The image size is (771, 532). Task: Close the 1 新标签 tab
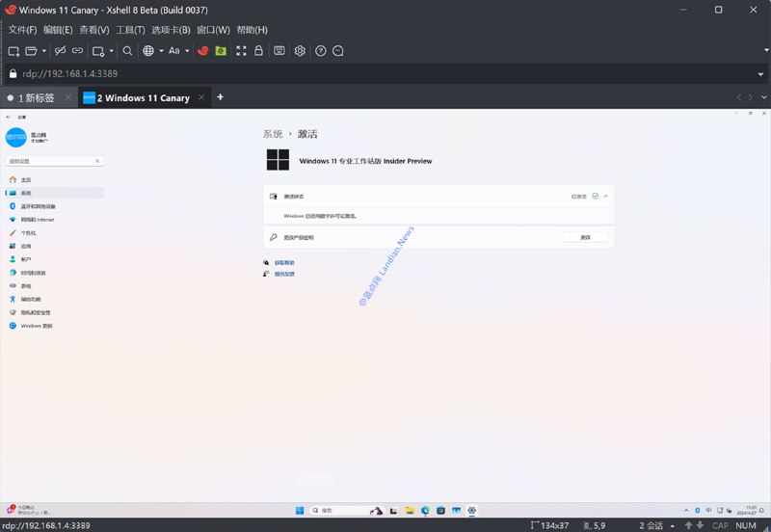tap(68, 97)
